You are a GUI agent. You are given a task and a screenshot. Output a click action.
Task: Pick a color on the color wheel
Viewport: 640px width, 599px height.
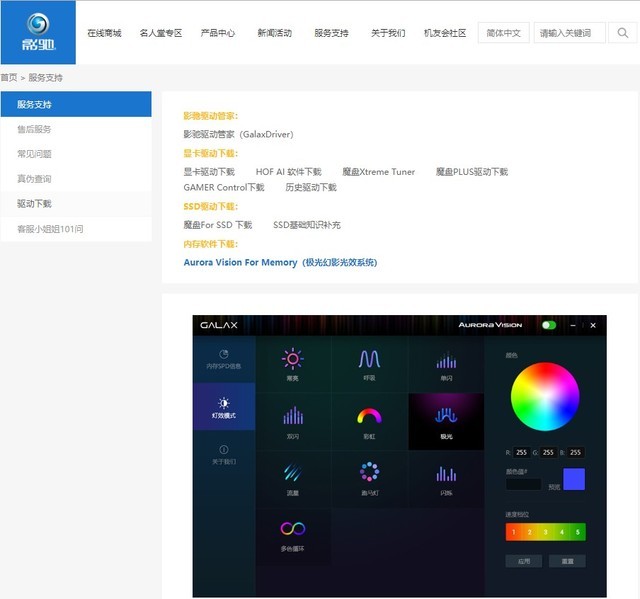(x=545, y=397)
